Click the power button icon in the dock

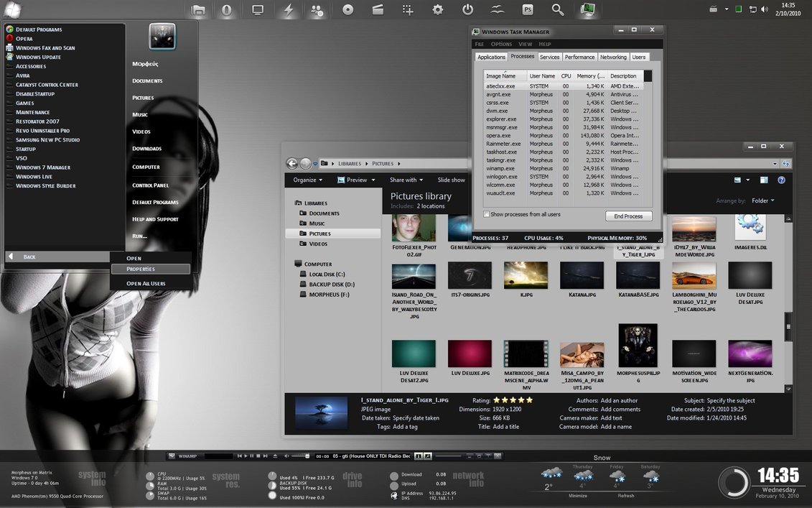[467, 10]
